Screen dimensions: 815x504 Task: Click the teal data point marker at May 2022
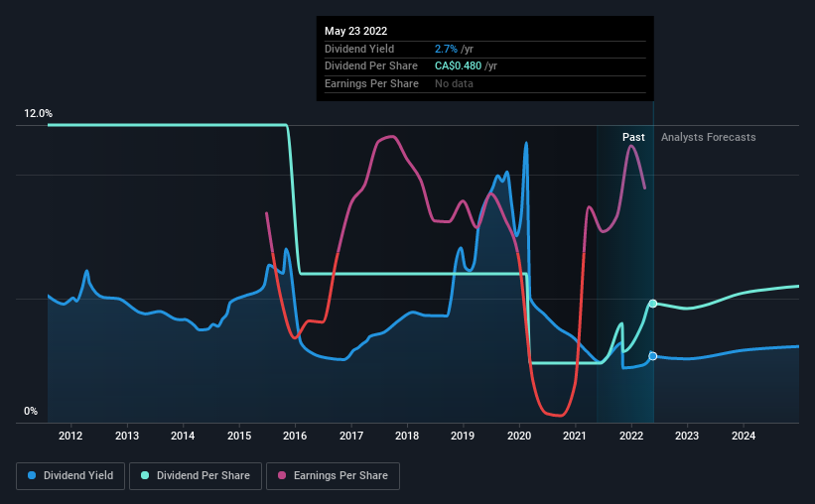click(653, 304)
